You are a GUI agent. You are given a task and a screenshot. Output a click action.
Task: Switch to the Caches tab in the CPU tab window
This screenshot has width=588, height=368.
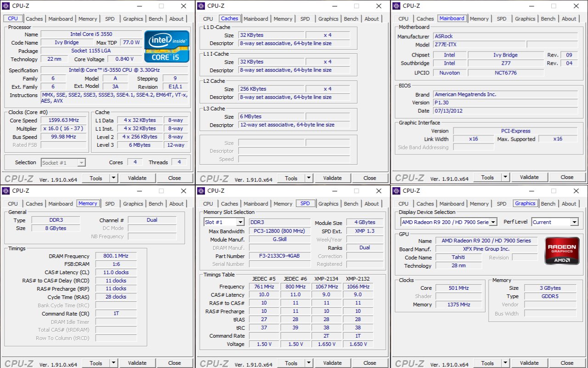[34, 19]
